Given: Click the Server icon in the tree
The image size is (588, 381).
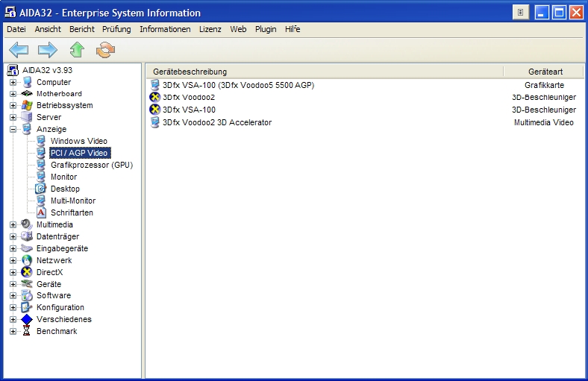Looking at the screenshot, I should pyautogui.click(x=27, y=117).
